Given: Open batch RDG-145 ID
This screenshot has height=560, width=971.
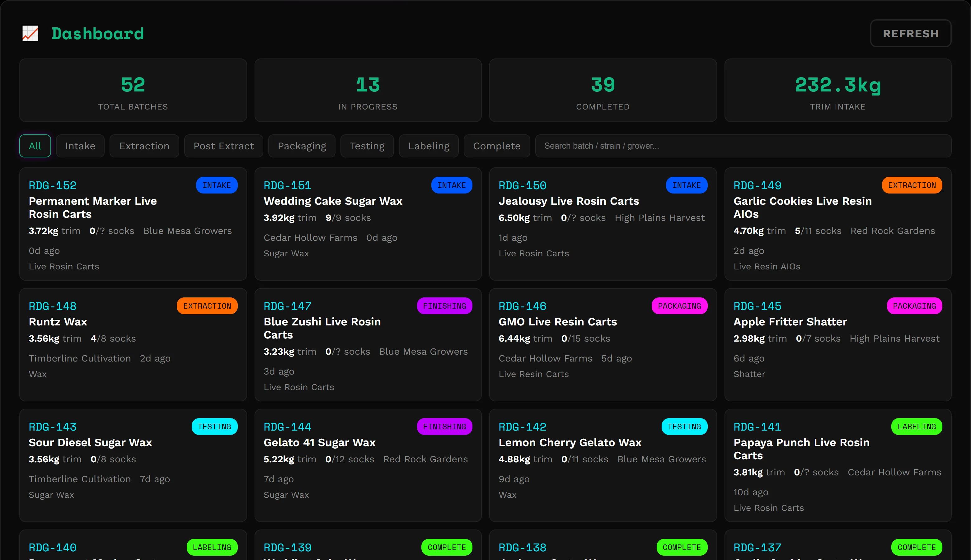Looking at the screenshot, I should click(x=758, y=306).
